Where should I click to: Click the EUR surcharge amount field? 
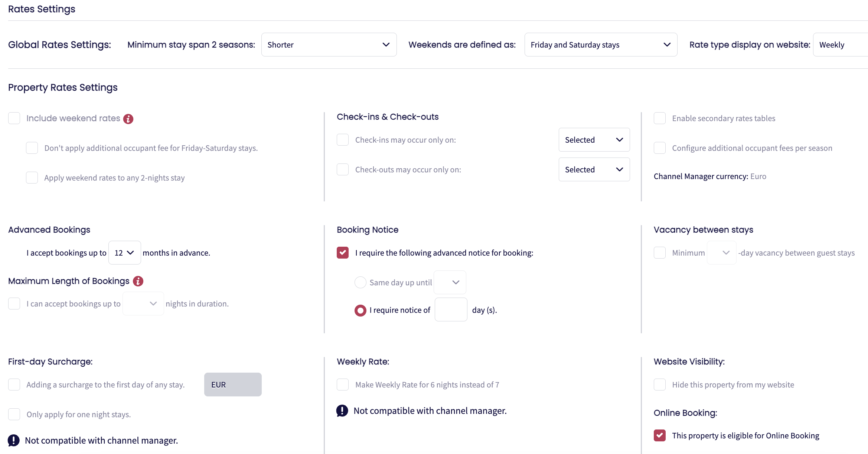pyautogui.click(x=233, y=385)
